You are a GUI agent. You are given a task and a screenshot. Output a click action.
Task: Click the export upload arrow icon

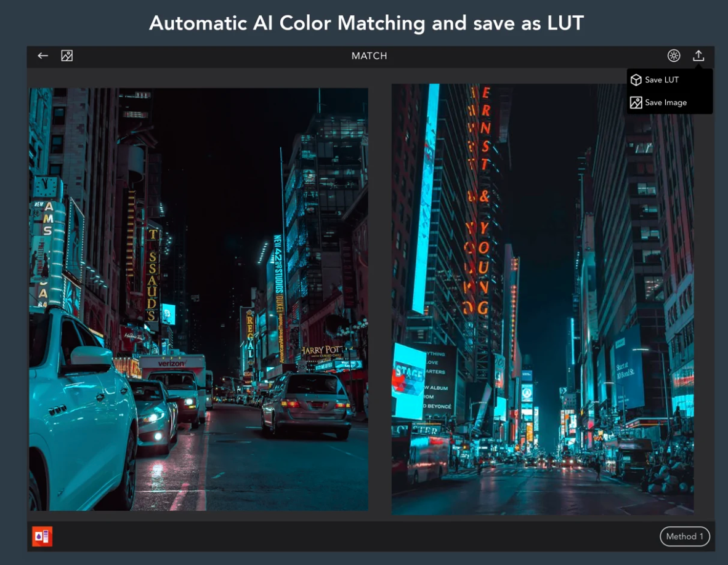point(698,55)
